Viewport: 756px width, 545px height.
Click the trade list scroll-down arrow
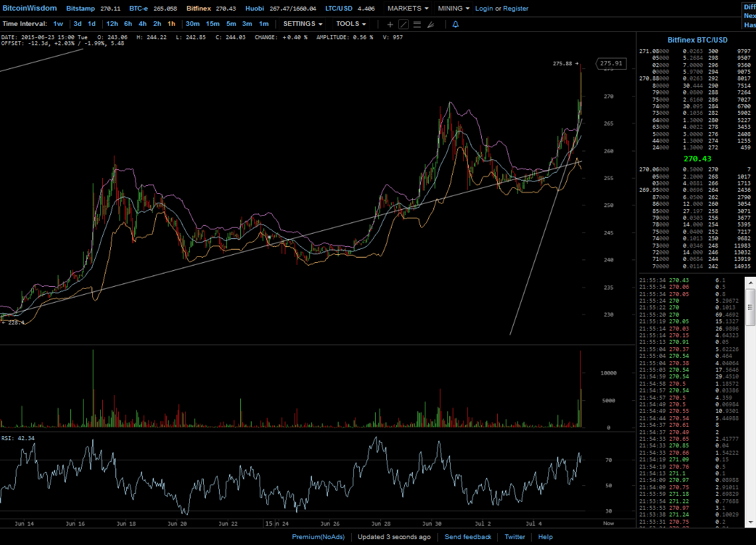[x=750, y=522]
